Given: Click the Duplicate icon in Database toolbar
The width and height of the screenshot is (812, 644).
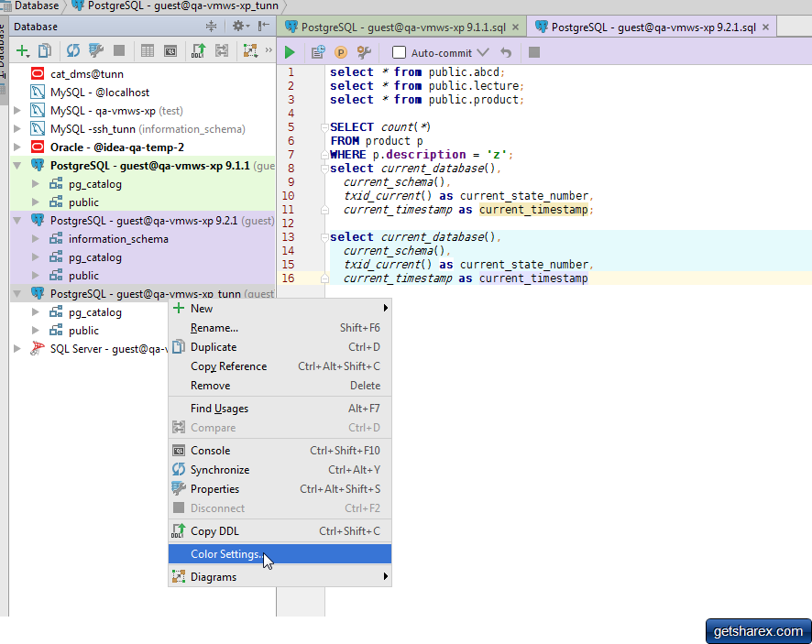Looking at the screenshot, I should (x=45, y=50).
